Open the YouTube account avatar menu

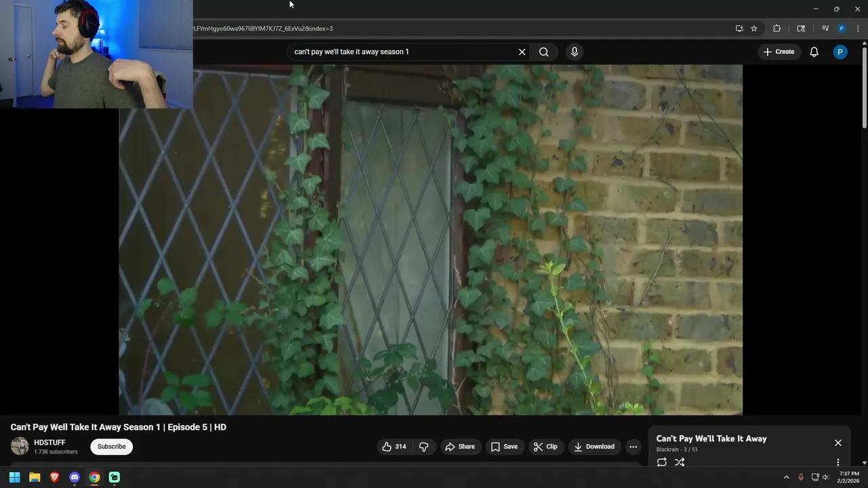point(840,52)
